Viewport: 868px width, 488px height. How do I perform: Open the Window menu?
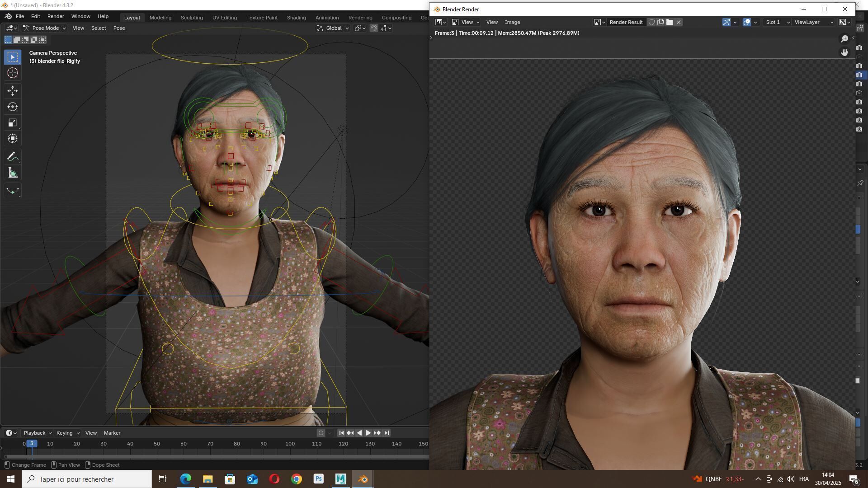tap(81, 16)
